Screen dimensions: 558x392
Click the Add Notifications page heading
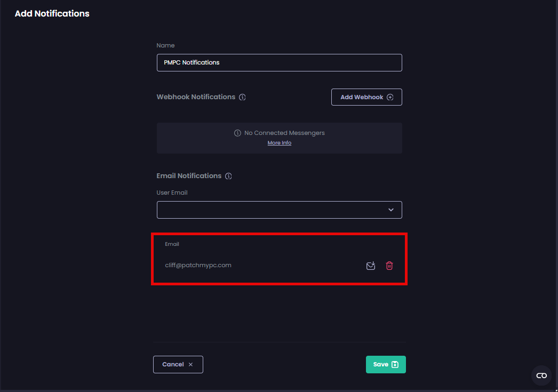point(52,13)
